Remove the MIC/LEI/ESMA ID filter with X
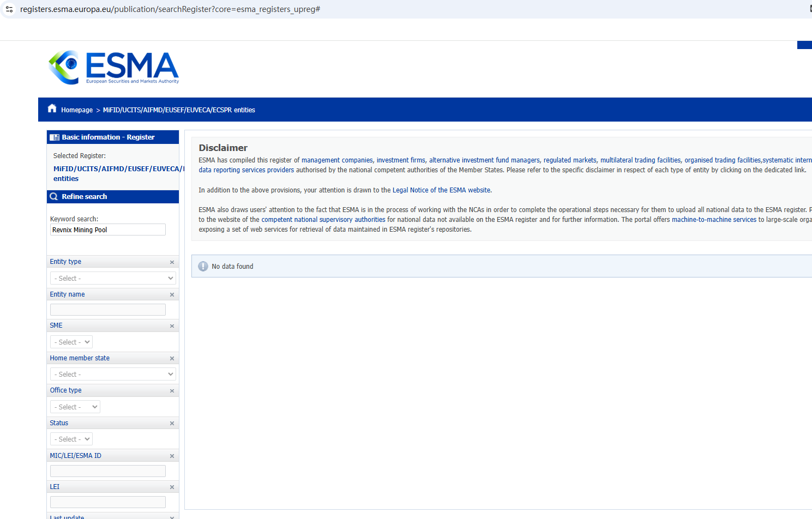Image resolution: width=812 pixels, height=519 pixels. (x=172, y=456)
